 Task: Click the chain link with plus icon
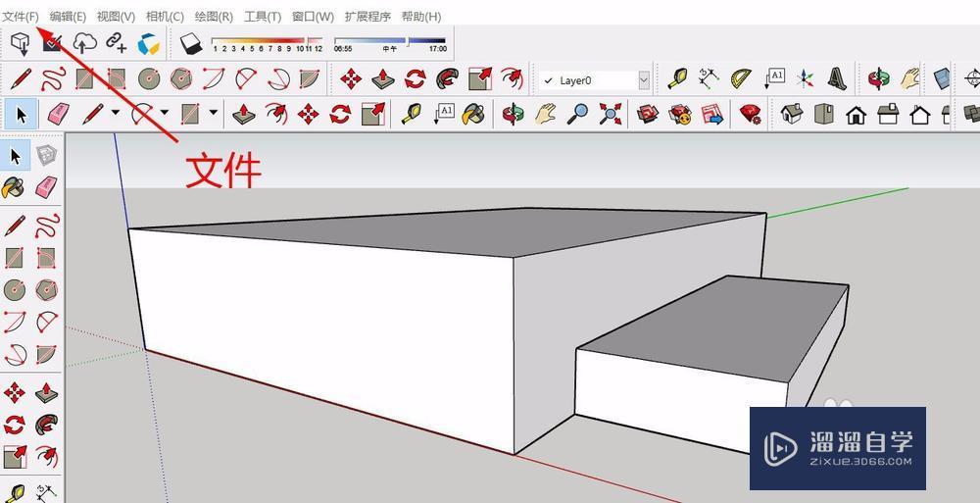116,43
